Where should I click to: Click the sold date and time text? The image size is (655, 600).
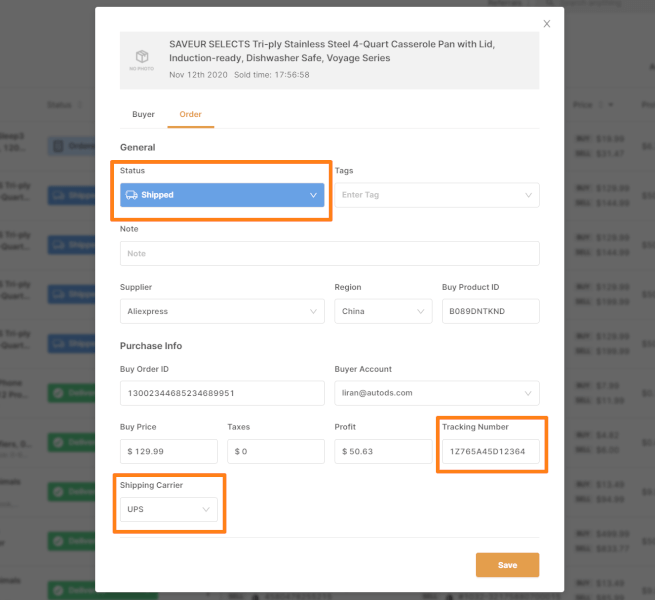click(239, 75)
